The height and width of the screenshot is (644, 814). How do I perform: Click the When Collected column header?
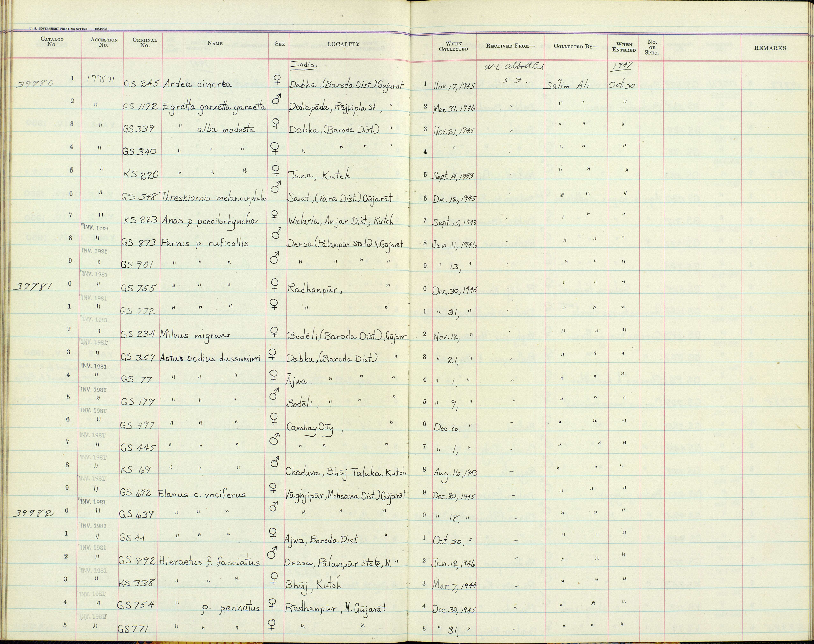(x=453, y=46)
